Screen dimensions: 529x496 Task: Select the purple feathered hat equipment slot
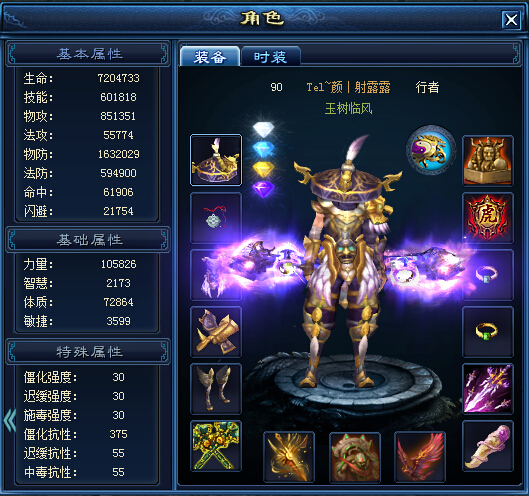216,160
